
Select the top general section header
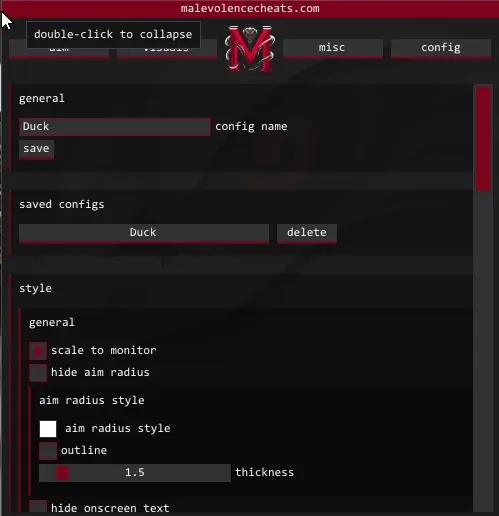(42, 99)
